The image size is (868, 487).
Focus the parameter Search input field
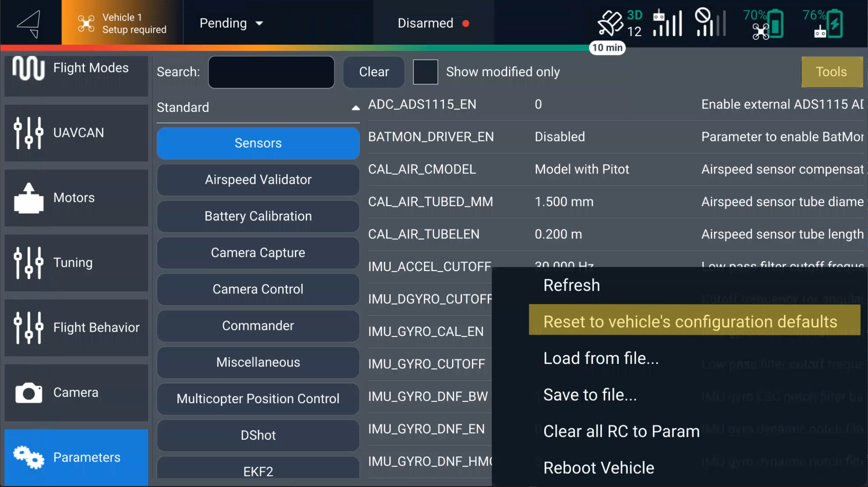pyautogui.click(x=271, y=72)
